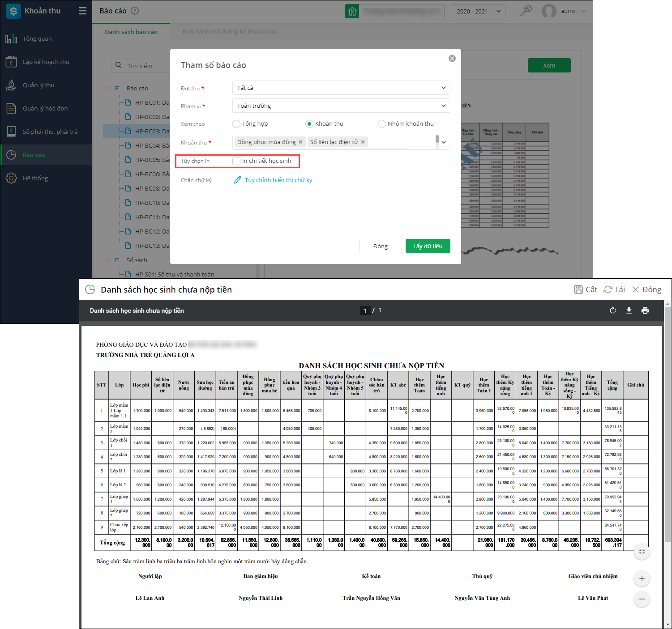
Task: Click the help icon beside Báo cáo
Action: click(135, 11)
